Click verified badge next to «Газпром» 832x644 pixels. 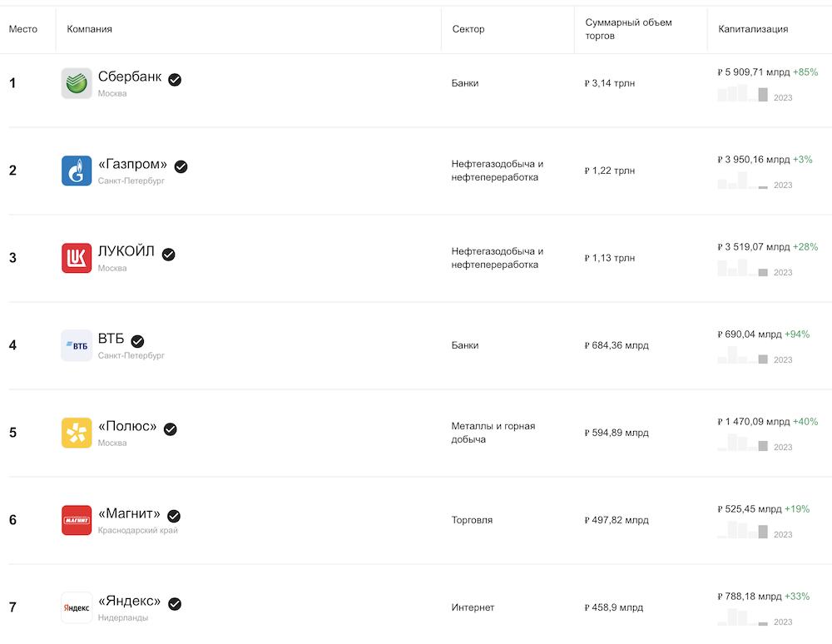point(181,166)
